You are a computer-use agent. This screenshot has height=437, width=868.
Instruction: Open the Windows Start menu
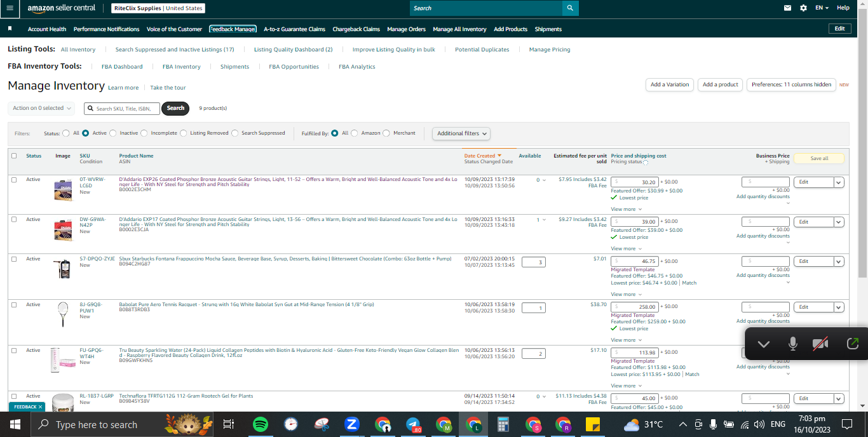15,424
